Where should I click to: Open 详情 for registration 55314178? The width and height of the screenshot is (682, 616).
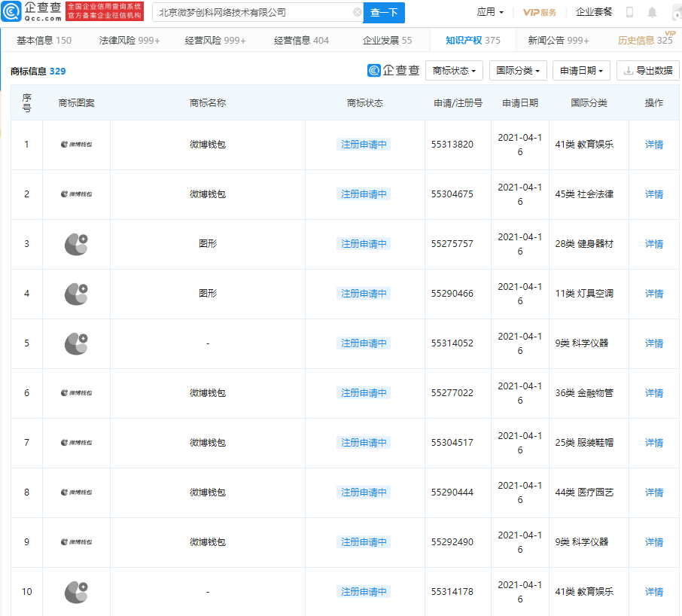pyautogui.click(x=653, y=592)
